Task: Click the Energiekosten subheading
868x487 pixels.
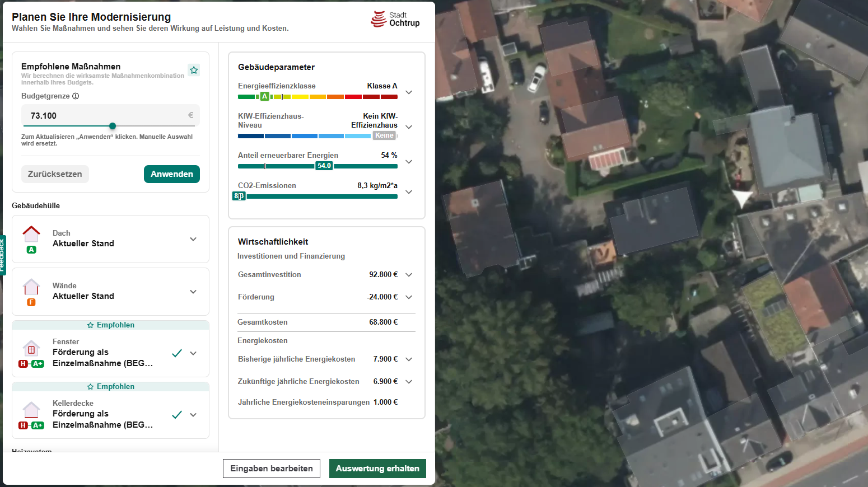Action: coord(263,341)
